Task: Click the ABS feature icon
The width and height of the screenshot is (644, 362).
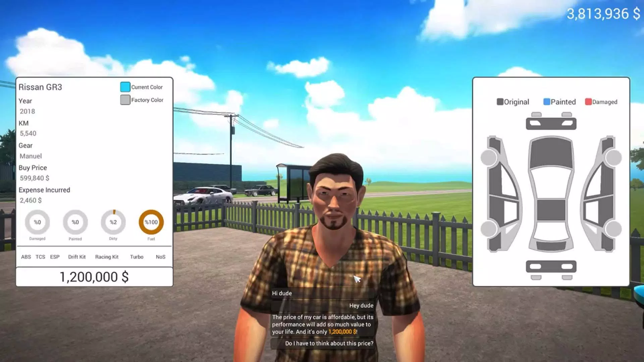Action: tap(25, 257)
